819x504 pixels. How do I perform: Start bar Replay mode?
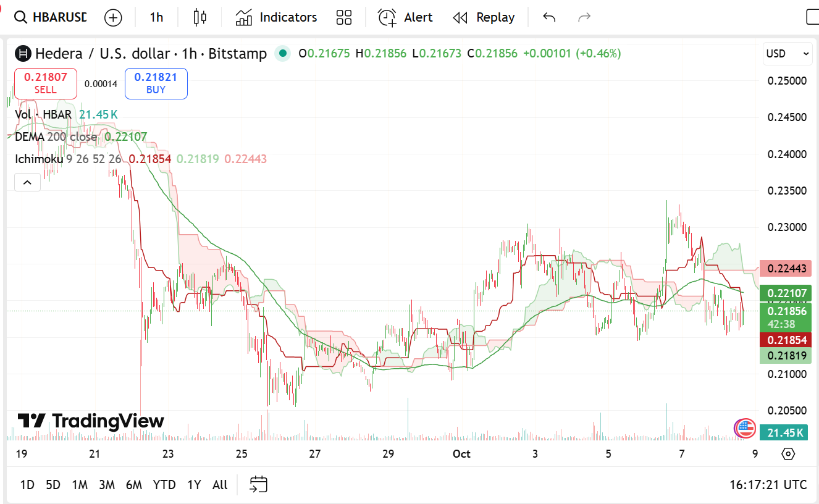(484, 17)
